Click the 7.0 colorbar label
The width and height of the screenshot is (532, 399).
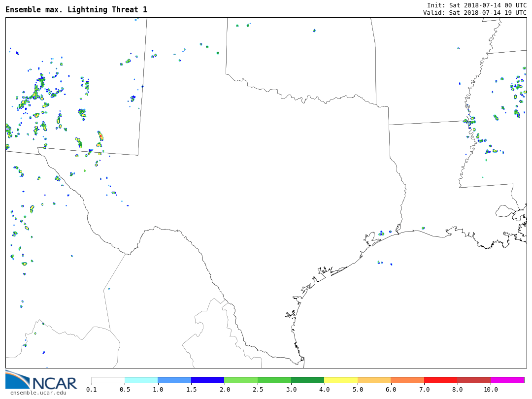(x=424, y=389)
